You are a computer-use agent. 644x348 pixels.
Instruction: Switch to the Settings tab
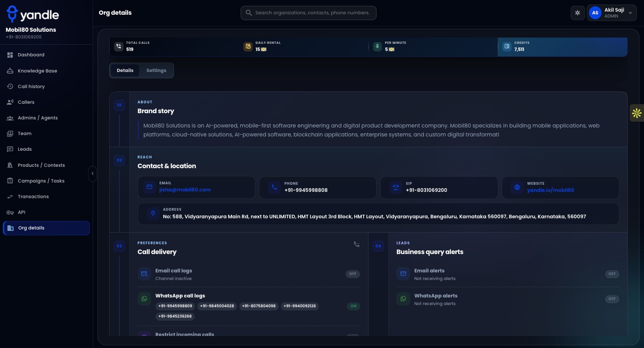[156, 71]
